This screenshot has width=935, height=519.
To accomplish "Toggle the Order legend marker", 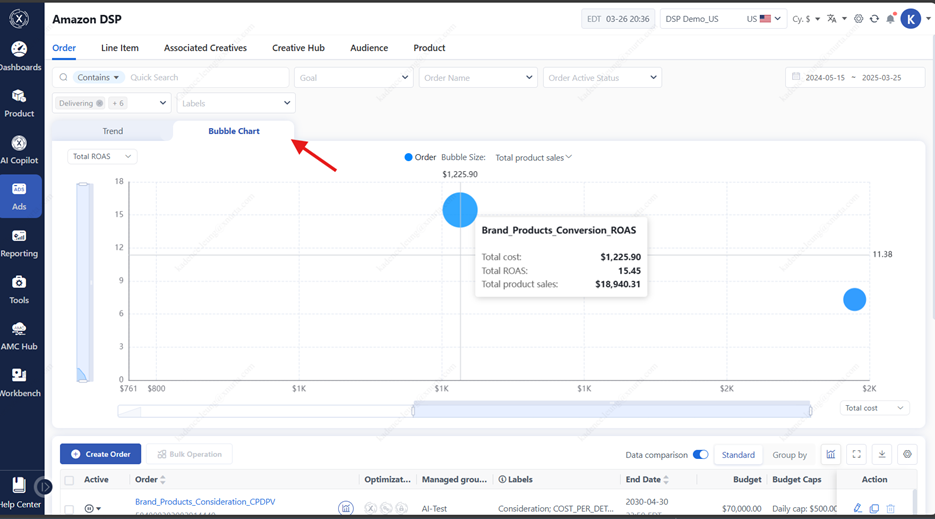I will [408, 157].
